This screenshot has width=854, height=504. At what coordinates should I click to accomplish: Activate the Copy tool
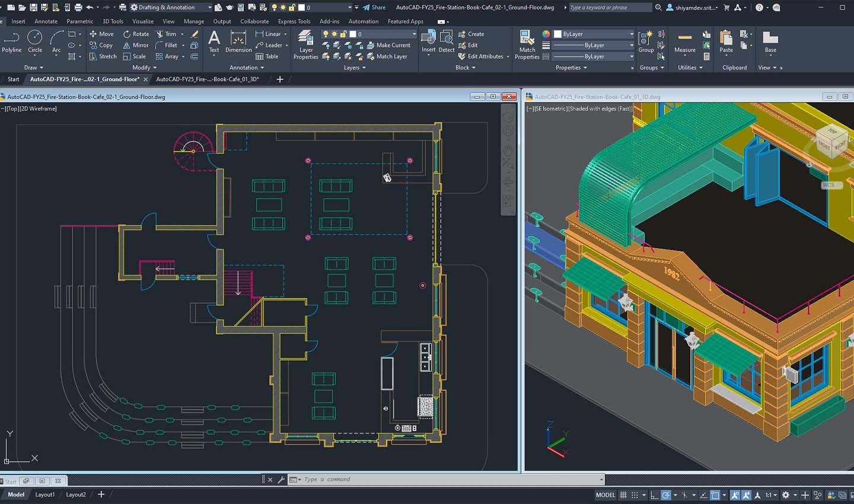[x=101, y=45]
